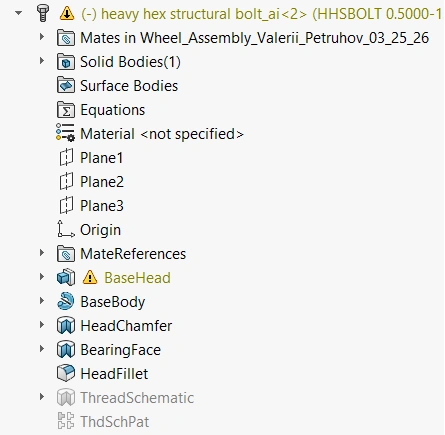Select Plane1 in the feature tree

[x=101, y=158]
